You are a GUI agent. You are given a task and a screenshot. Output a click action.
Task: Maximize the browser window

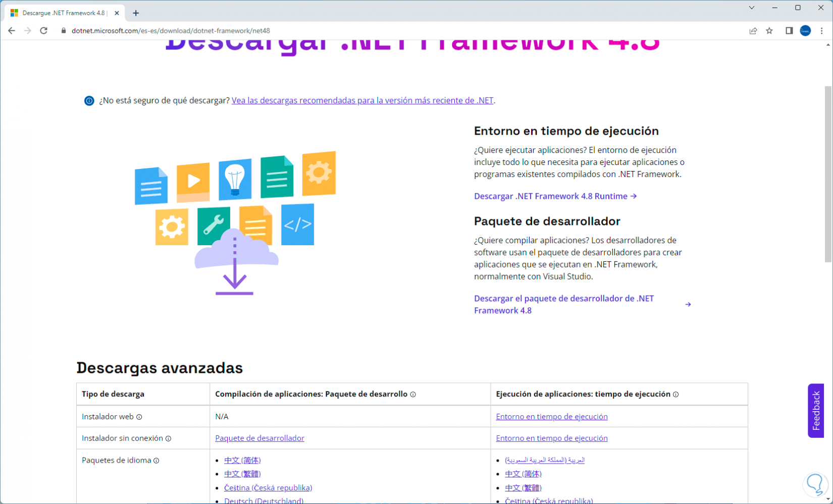[x=798, y=8]
